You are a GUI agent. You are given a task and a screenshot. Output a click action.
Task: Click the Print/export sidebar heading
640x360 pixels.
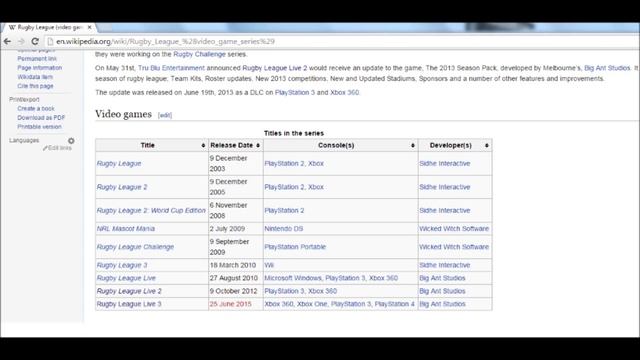click(x=24, y=100)
